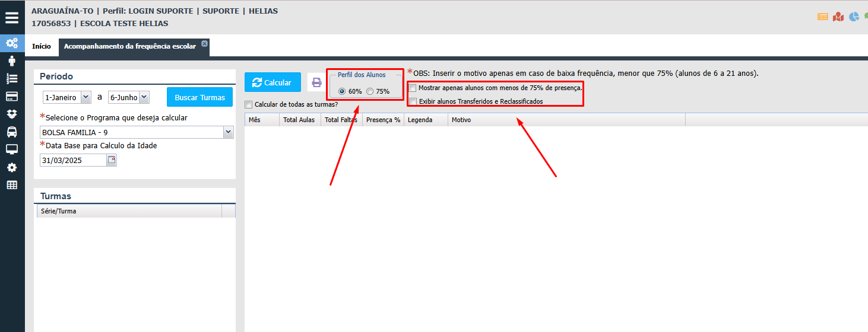Click the printer icon beside Calcular

point(316,82)
